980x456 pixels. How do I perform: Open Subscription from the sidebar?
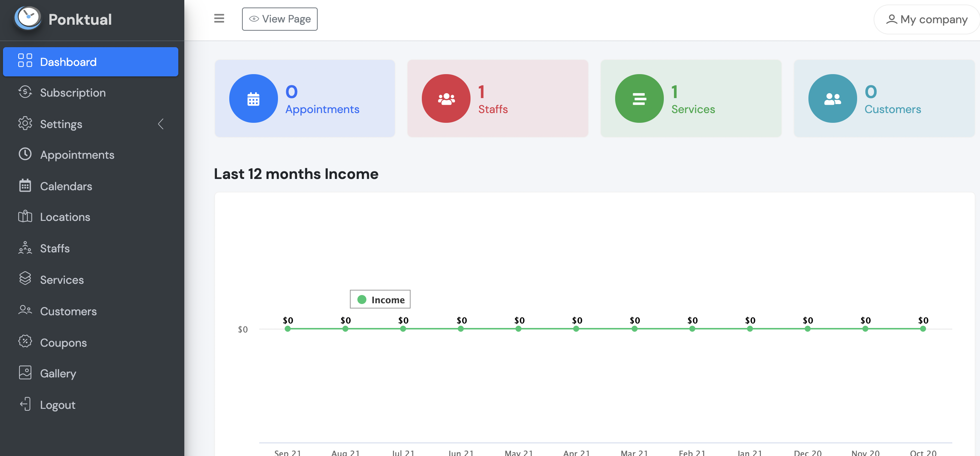[73, 92]
